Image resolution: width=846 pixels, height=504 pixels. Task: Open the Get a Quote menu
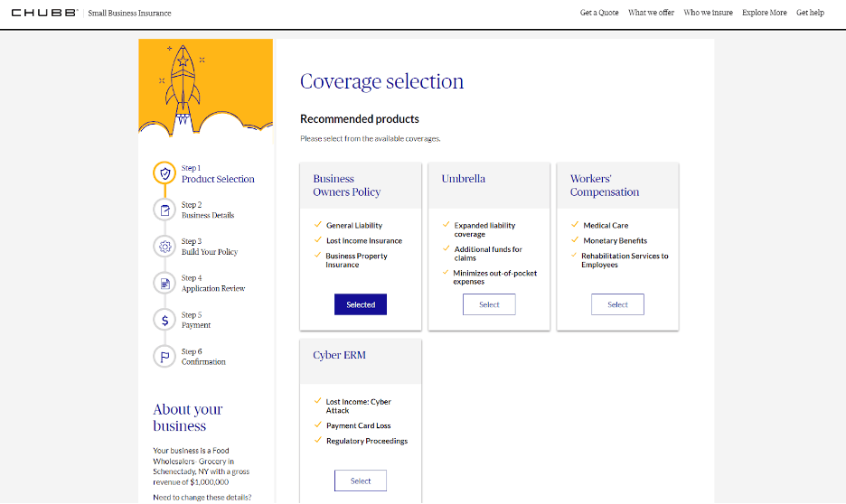[x=599, y=13]
